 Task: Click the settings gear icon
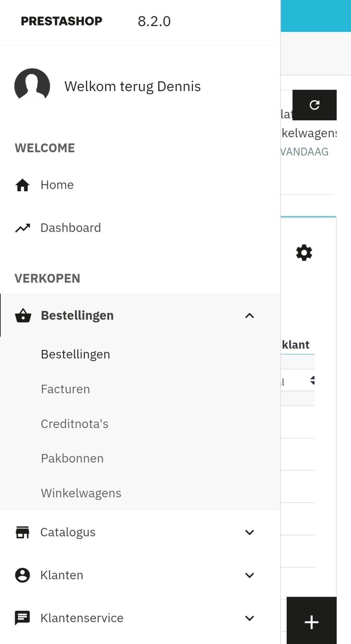pyautogui.click(x=304, y=253)
